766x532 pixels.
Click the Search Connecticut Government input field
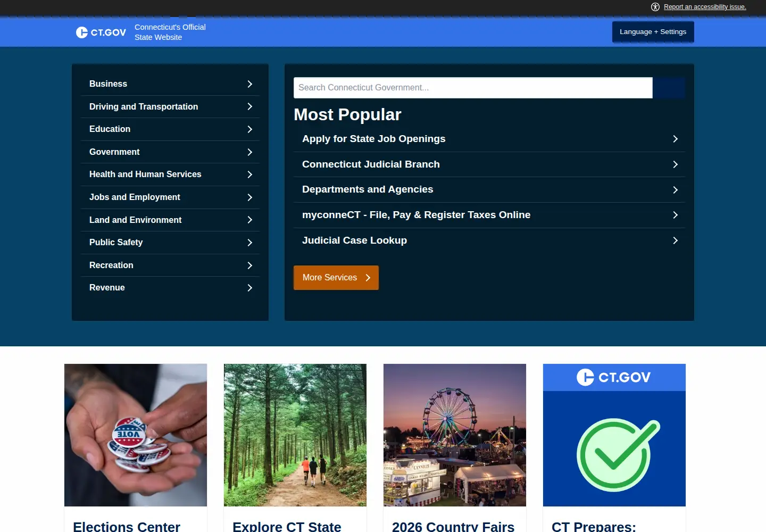tap(473, 88)
